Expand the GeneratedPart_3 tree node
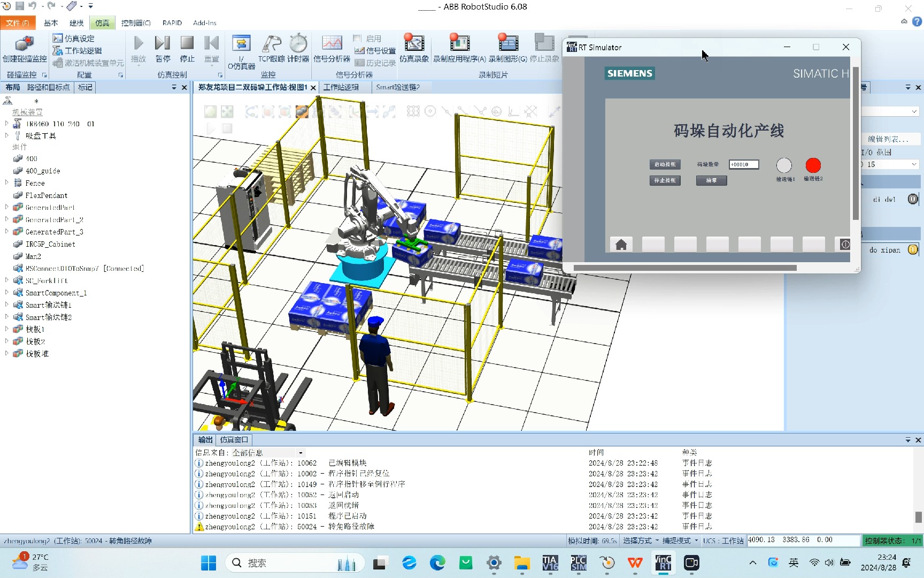 tap(6, 232)
